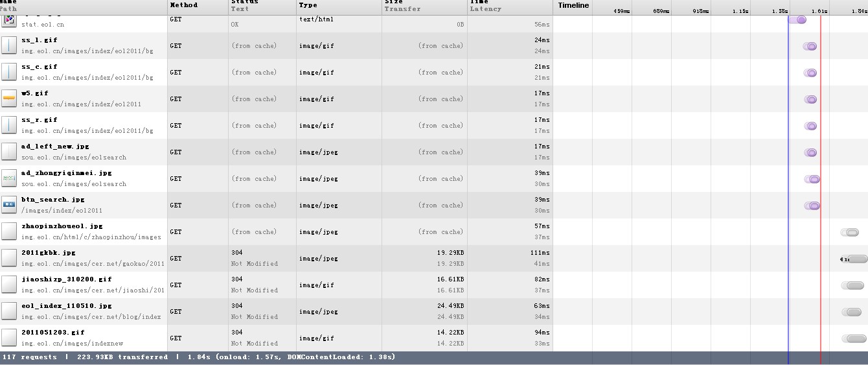Select the zhaopinzhoueol.jpg thumbnail icon
This screenshot has width=868, height=365.
tap(9, 231)
